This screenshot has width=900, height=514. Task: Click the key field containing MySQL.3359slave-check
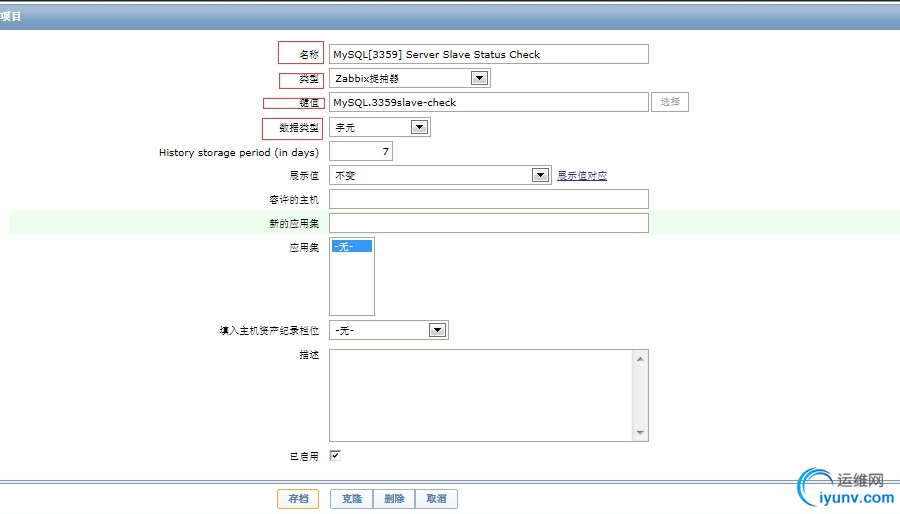pos(488,102)
